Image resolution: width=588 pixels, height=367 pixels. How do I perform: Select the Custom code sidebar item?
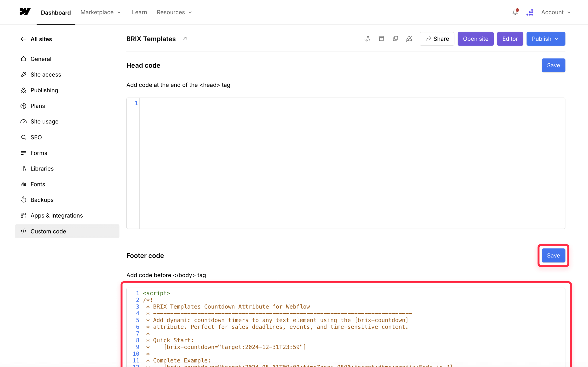tap(67, 231)
